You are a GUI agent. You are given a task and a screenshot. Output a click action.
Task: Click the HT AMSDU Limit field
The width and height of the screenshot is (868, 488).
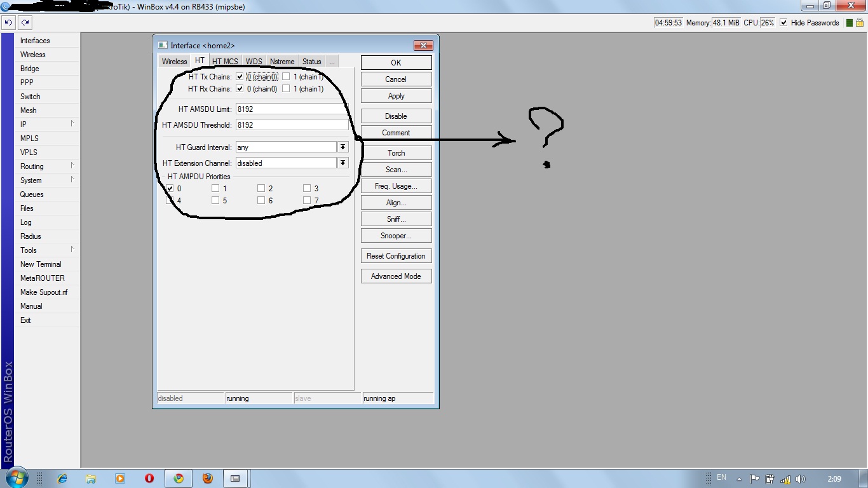(292, 109)
